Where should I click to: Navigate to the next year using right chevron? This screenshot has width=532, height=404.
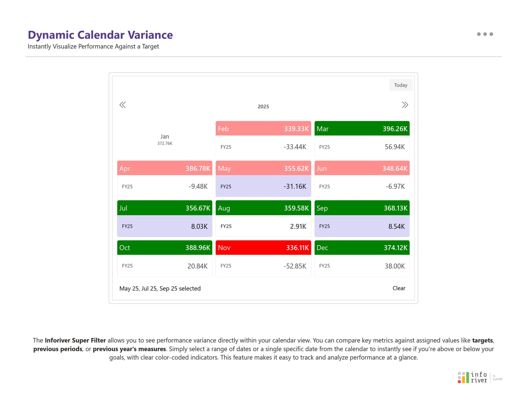pos(405,105)
